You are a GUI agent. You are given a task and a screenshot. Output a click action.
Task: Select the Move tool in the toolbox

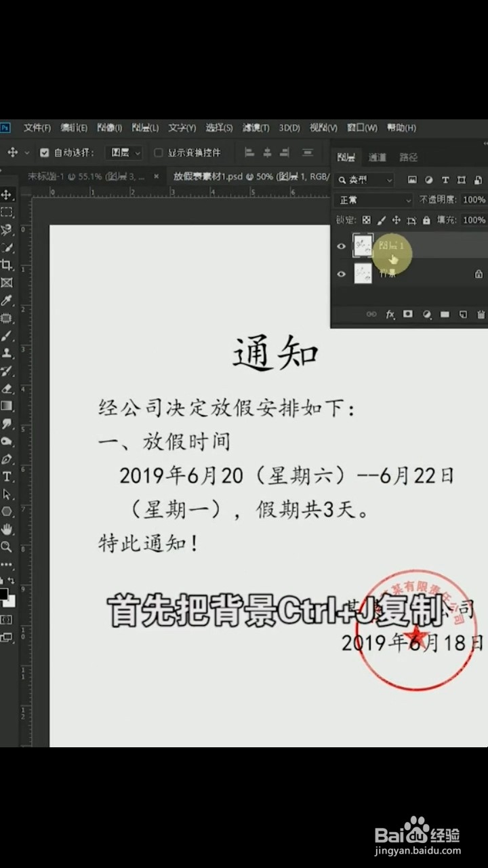[x=7, y=195]
